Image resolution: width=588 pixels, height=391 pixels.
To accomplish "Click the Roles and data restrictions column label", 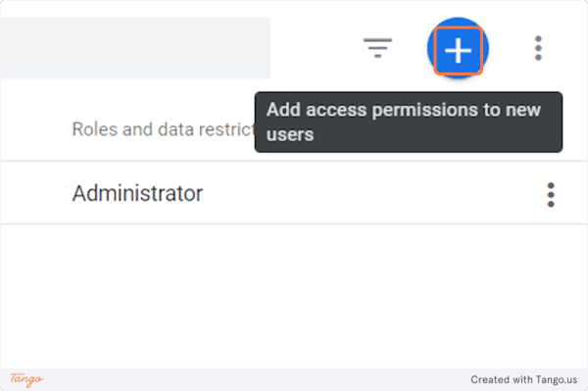I will [x=164, y=129].
